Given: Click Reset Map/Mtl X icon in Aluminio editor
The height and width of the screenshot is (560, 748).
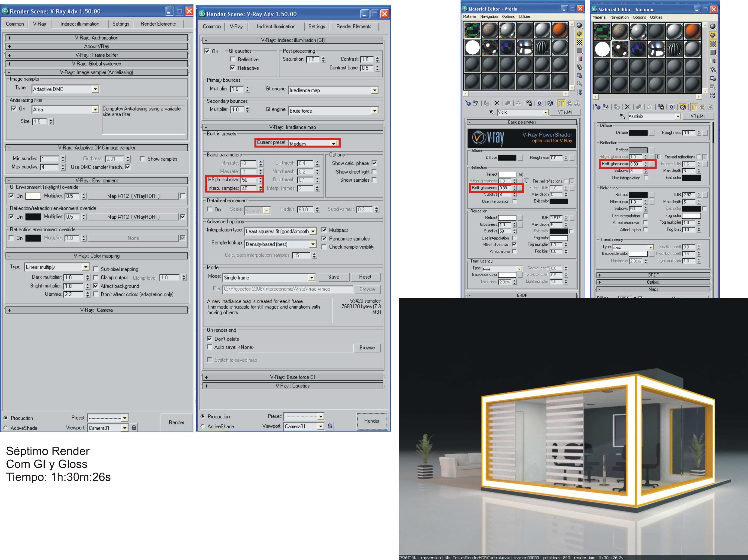Looking at the screenshot, I should (627, 107).
